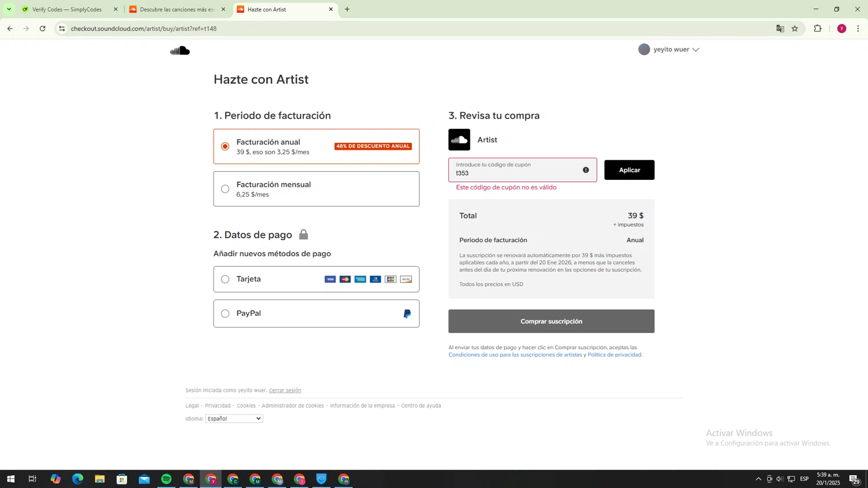Click the yeyito wuer avatar
868x488 pixels.
(644, 49)
